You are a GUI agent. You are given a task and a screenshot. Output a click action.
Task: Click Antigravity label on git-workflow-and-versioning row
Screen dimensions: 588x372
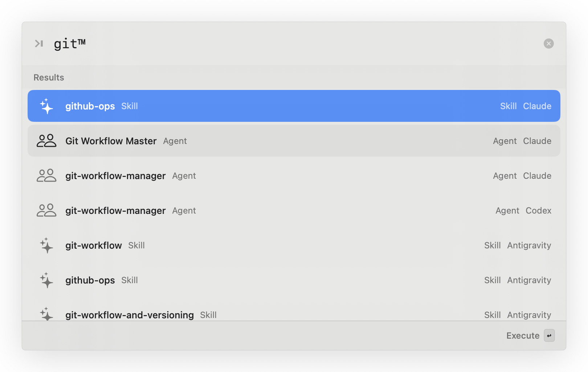tap(529, 315)
